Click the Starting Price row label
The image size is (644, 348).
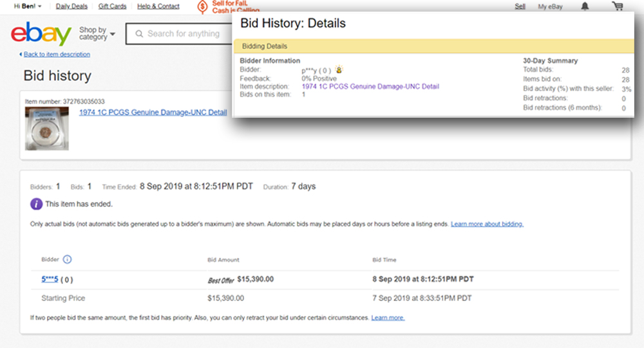tap(63, 298)
